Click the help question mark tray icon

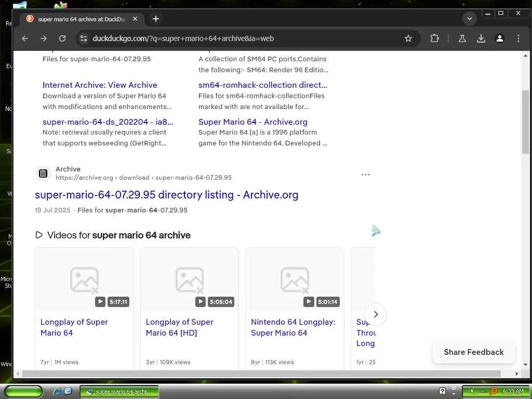click(x=442, y=392)
